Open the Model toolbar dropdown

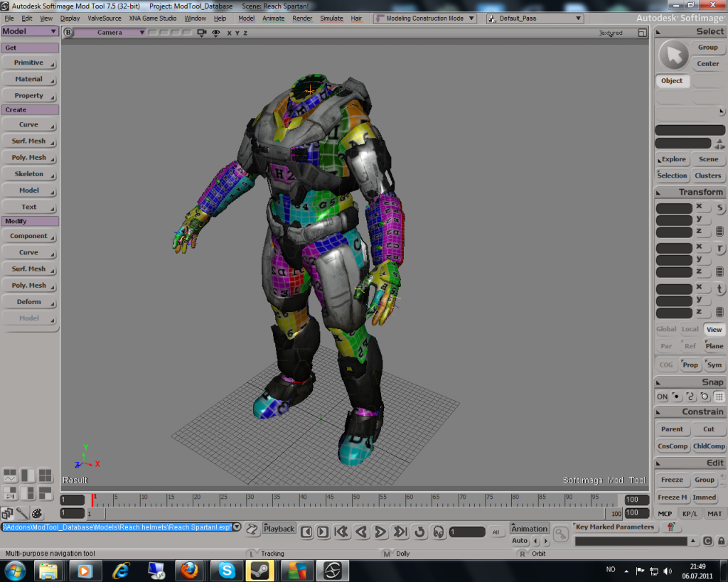[x=29, y=31]
